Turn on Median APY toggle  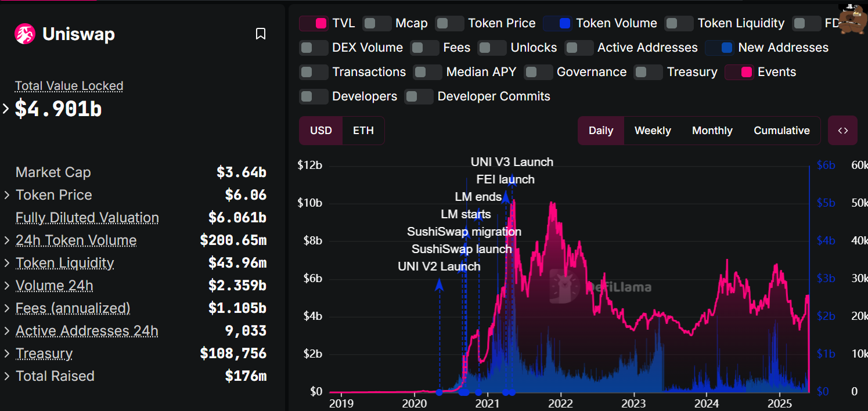point(427,73)
